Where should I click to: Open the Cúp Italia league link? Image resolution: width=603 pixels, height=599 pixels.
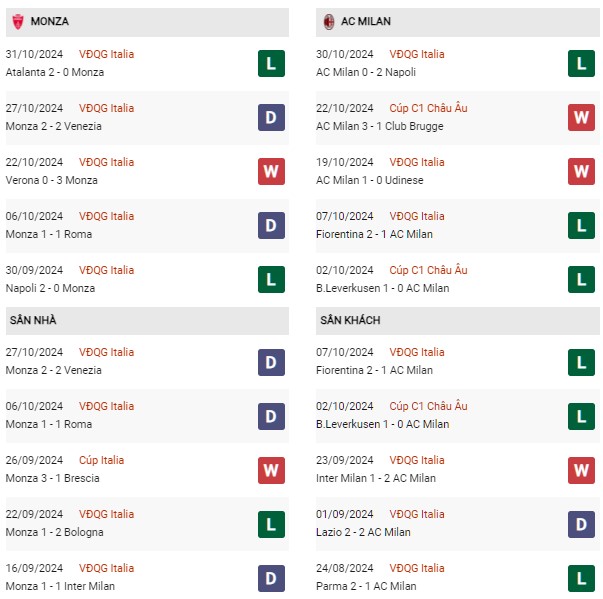[x=102, y=460]
